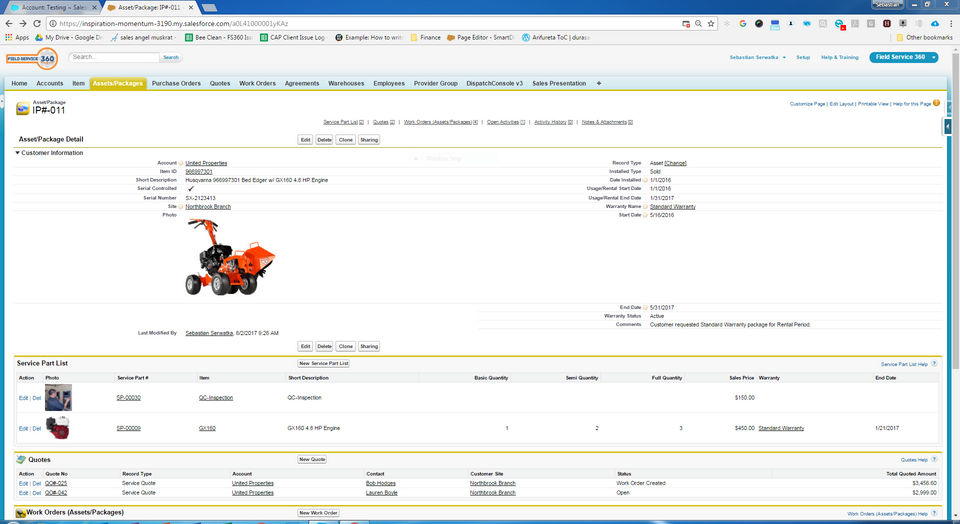Click the popup blocked icon in address bar
Screen dimensions: 960x524
(686, 23)
